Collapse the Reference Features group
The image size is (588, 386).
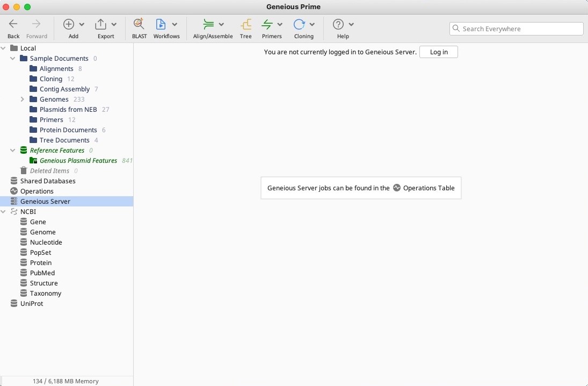pos(13,151)
